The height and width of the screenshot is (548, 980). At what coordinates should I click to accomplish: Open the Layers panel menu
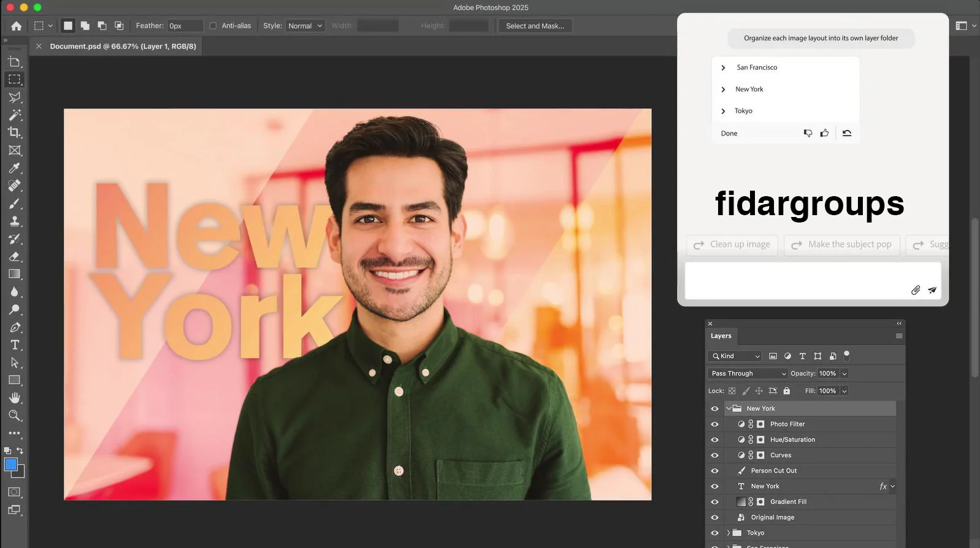pyautogui.click(x=899, y=336)
